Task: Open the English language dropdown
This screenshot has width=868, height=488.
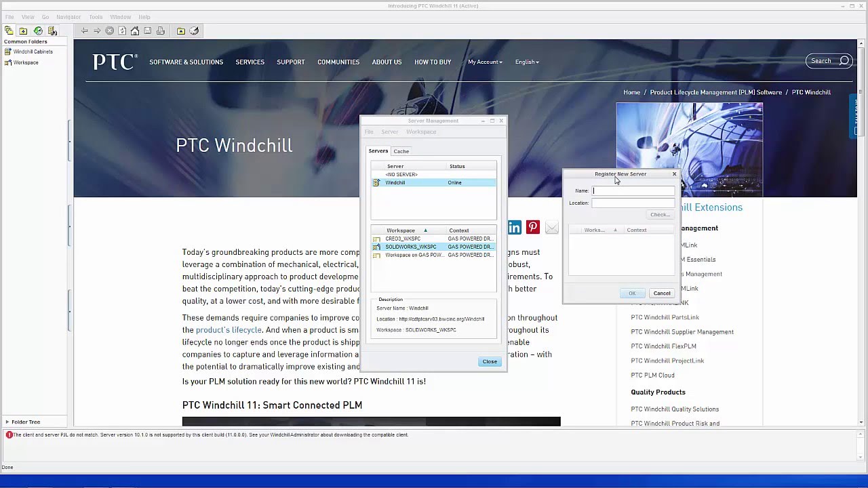Action: tap(527, 62)
